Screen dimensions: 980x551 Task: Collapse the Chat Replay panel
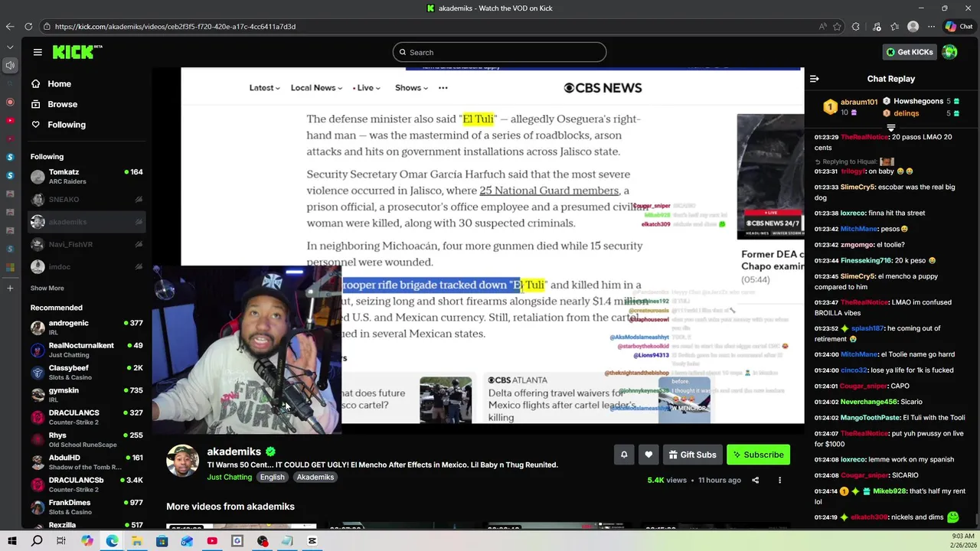coord(815,79)
